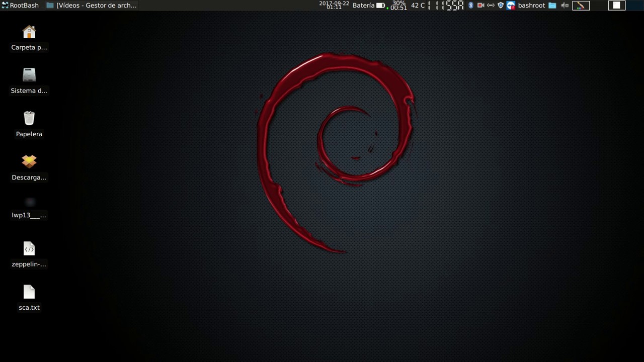This screenshot has height=362, width=644.
Task: Click the date and time clock in the panel
Action: (x=334, y=5)
